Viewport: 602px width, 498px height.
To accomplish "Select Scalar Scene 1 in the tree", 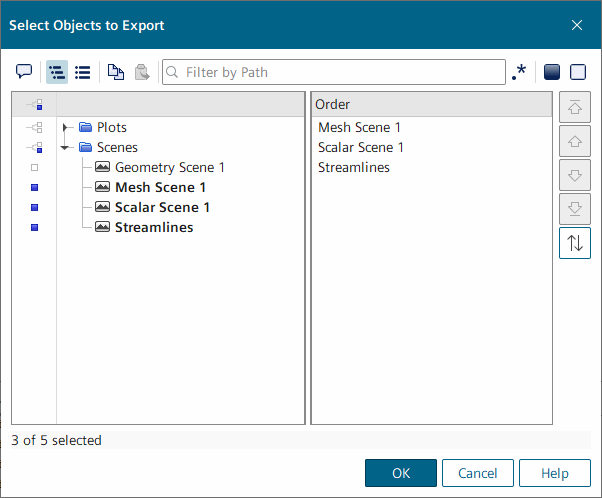I will tap(162, 207).
